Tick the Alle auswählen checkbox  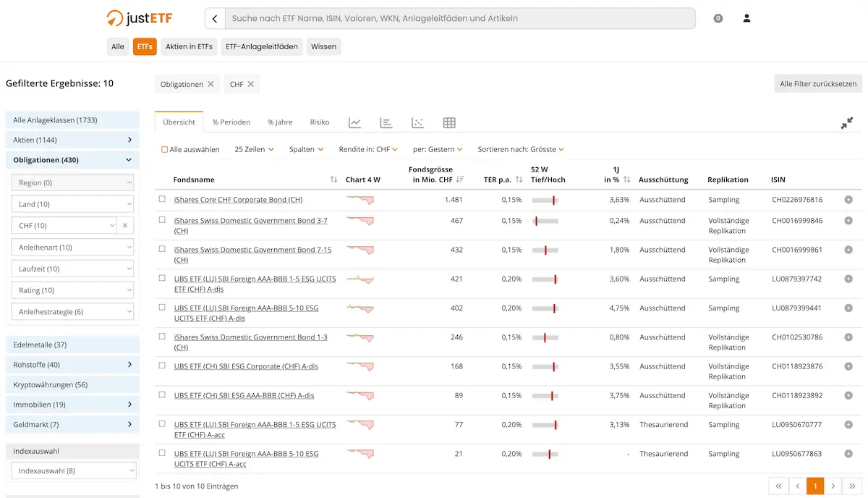[x=164, y=150]
